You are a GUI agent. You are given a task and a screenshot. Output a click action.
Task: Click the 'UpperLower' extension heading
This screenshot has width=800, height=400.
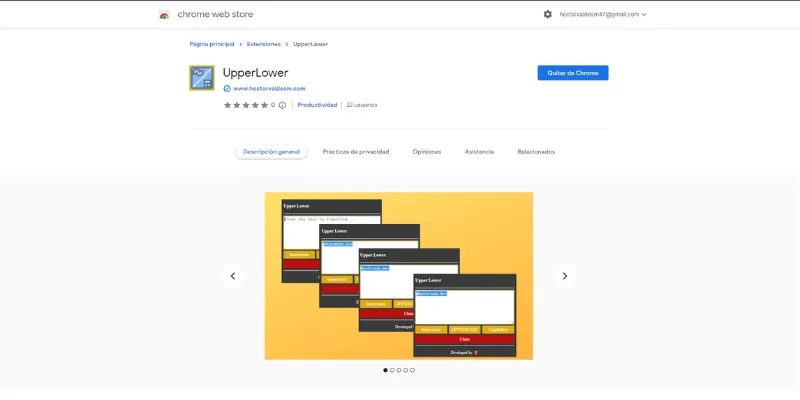[x=255, y=73]
